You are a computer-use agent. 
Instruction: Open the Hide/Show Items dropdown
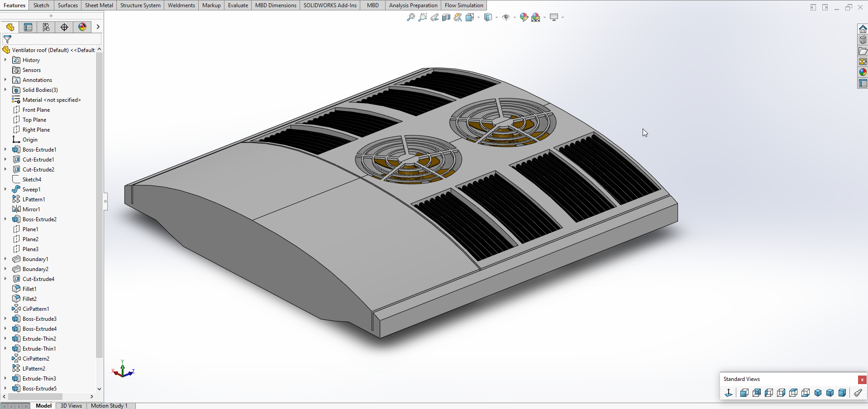[515, 17]
